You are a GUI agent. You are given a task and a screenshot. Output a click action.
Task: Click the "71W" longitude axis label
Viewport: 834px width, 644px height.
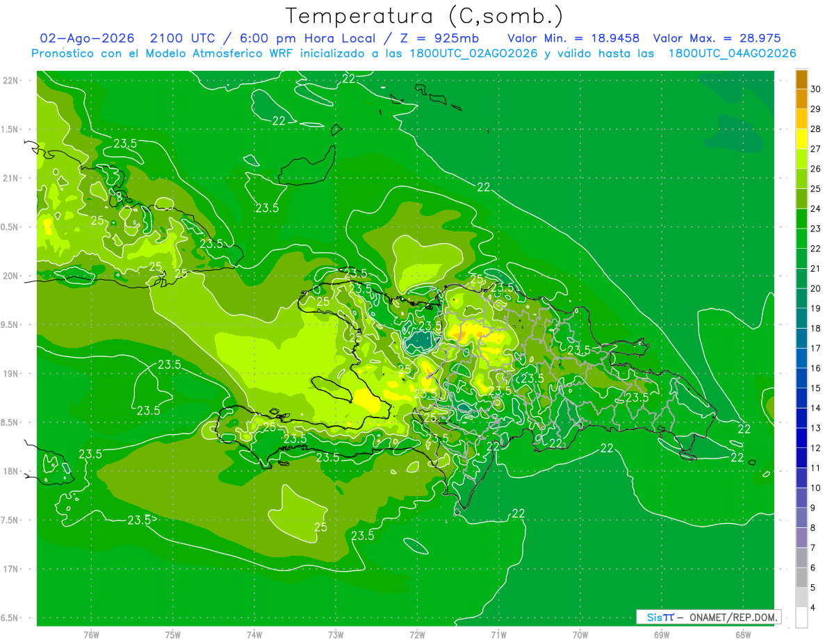pyautogui.click(x=498, y=634)
